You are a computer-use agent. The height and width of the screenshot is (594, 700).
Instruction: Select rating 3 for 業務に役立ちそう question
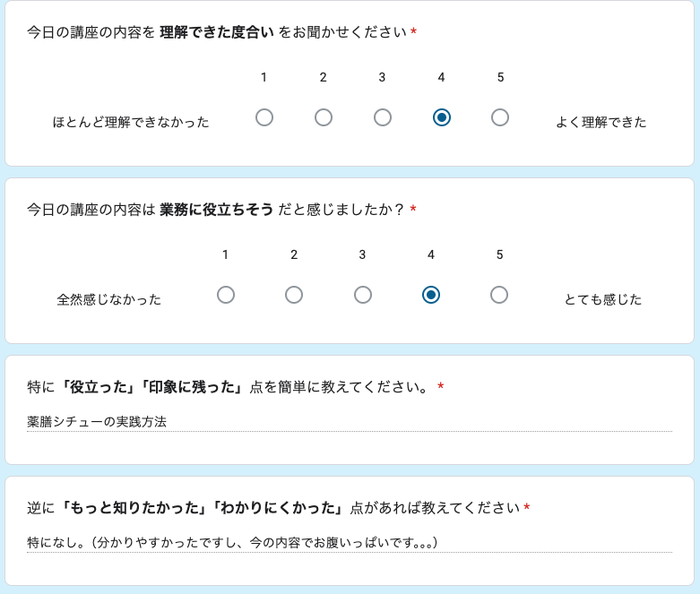tap(363, 295)
